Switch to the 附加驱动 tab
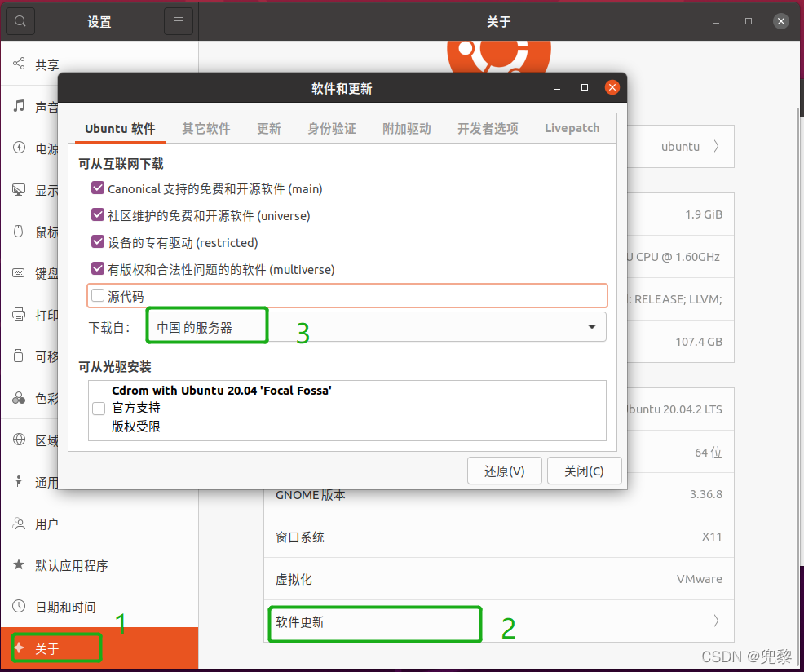The height and width of the screenshot is (672, 804). (x=407, y=128)
